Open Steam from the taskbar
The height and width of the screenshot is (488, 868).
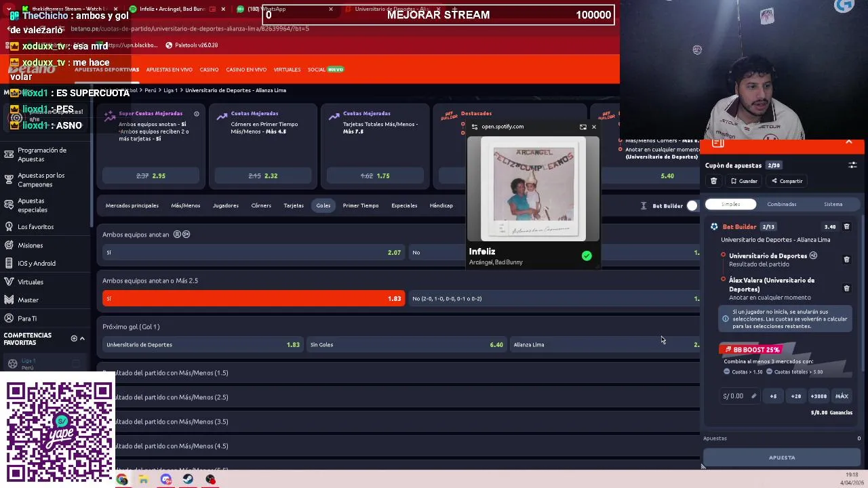pos(189,479)
